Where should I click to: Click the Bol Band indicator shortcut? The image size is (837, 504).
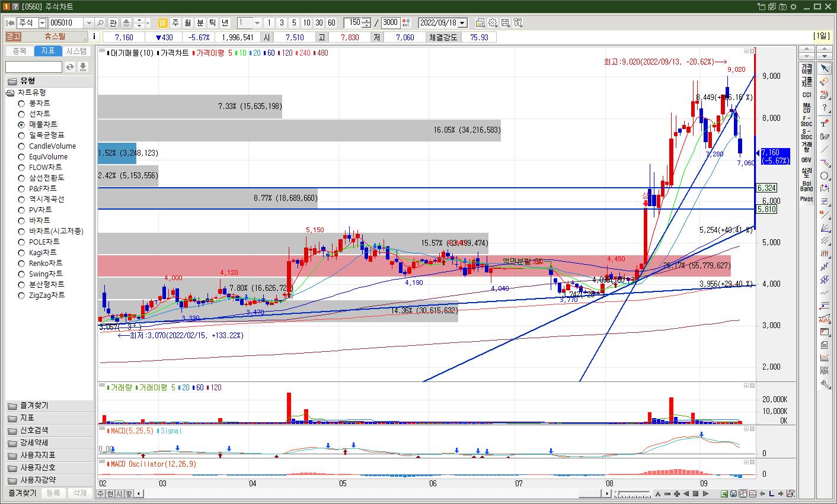pyautogui.click(x=807, y=186)
